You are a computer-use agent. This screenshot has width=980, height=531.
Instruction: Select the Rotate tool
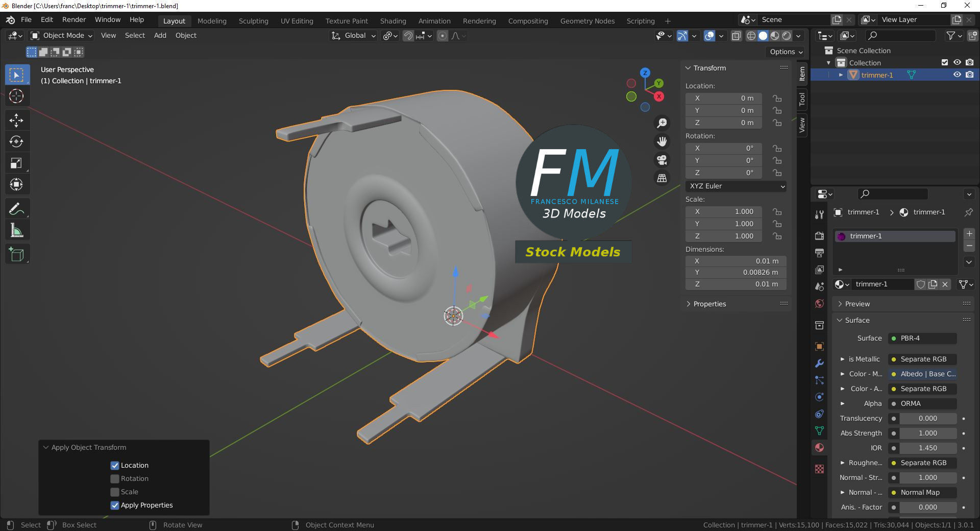(x=16, y=141)
